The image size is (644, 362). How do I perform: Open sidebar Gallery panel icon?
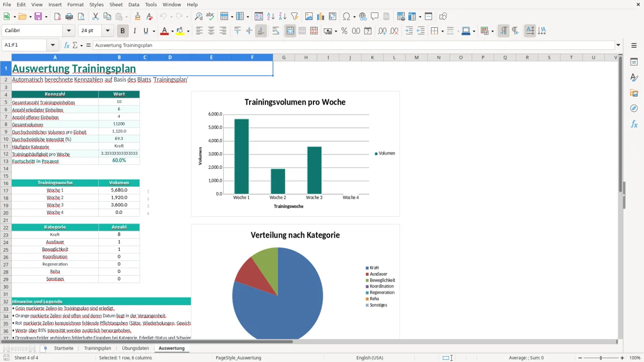(x=634, y=93)
